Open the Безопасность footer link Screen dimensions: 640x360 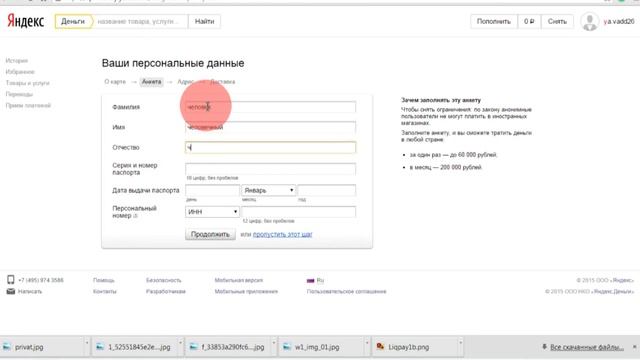click(x=164, y=280)
